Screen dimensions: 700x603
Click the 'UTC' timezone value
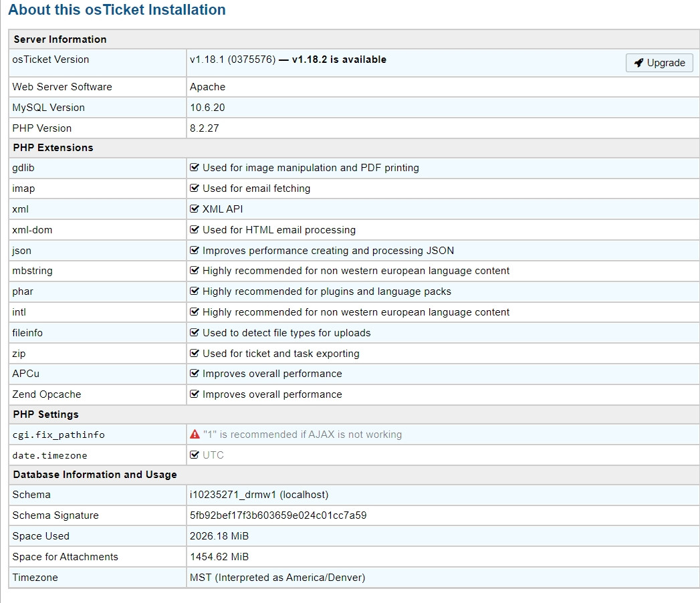(x=213, y=455)
